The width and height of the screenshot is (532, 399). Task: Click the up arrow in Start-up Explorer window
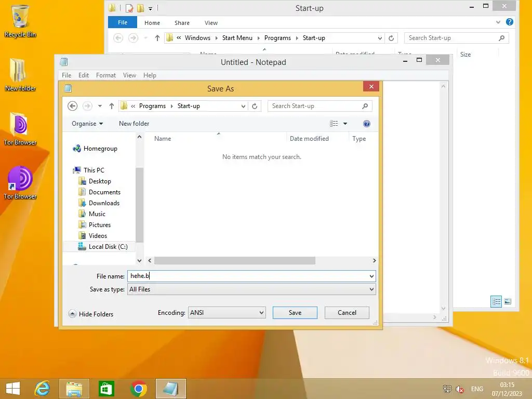(x=157, y=38)
